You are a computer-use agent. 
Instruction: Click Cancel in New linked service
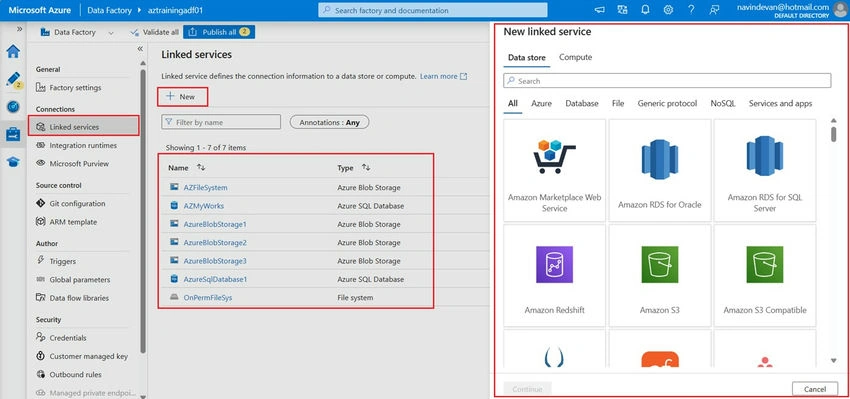pyautogui.click(x=815, y=389)
